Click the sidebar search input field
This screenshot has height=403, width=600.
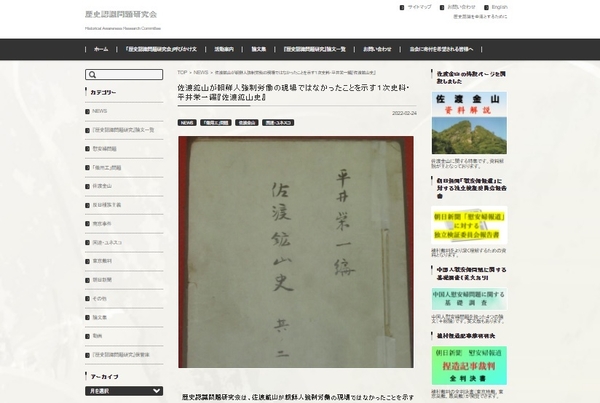point(124,75)
